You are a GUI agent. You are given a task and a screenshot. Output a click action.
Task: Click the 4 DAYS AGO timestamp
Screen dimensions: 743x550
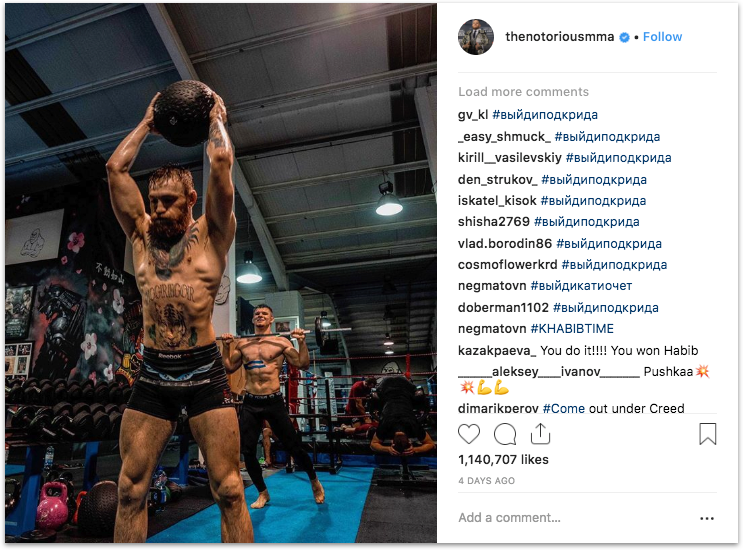click(x=486, y=481)
